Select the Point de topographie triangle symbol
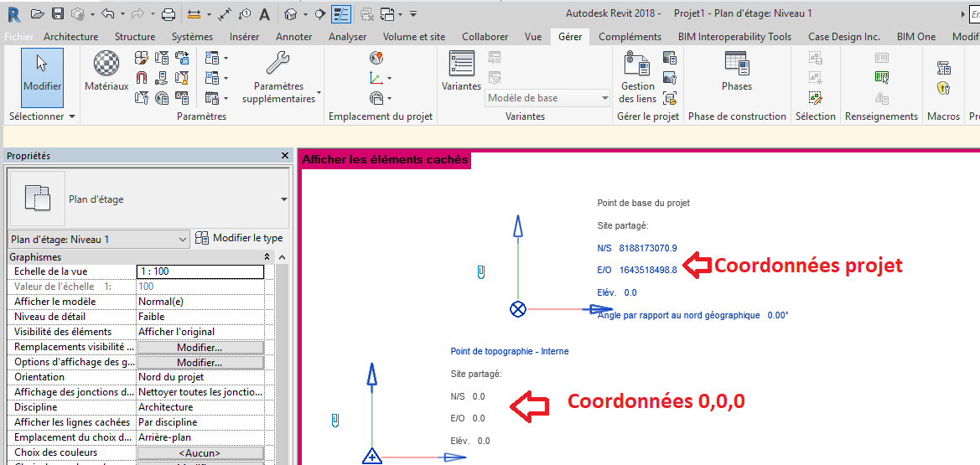Image resolution: width=980 pixels, height=465 pixels. [x=372, y=456]
